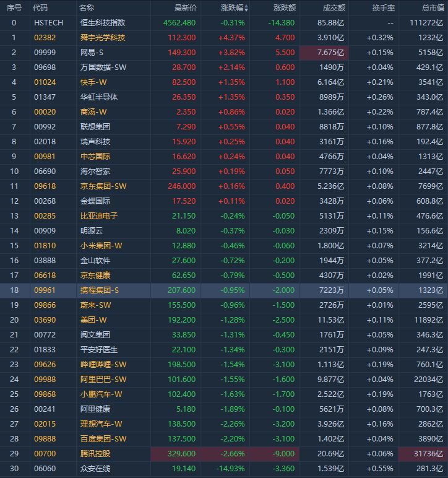The image size is (448, 478).
Task: Click change -0.24% of 比亚迪电子
Action: click(233, 216)
